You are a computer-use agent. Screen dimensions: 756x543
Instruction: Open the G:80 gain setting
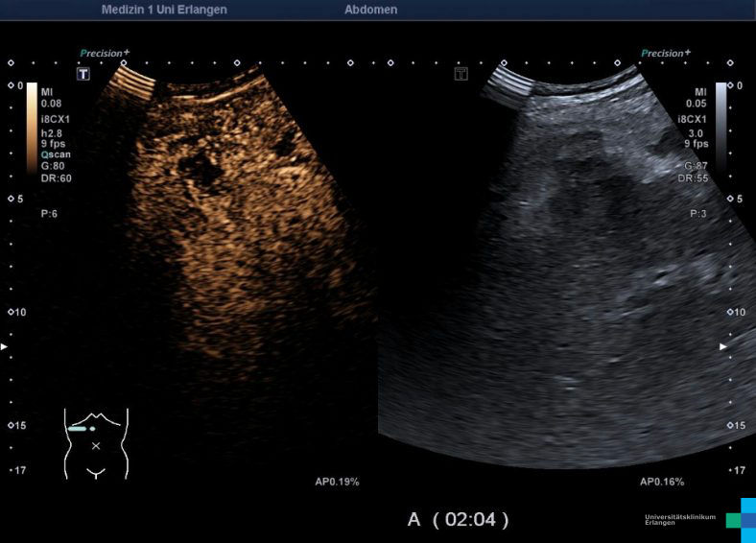55,166
